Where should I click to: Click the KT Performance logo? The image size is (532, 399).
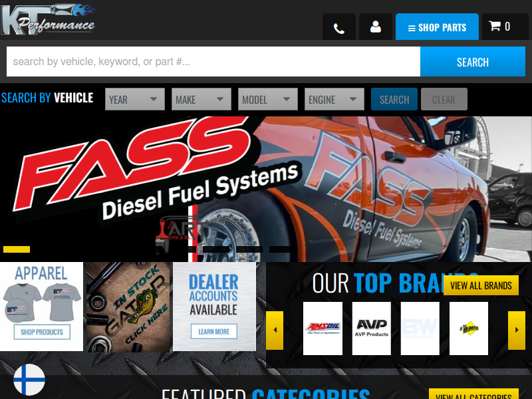(x=47, y=19)
